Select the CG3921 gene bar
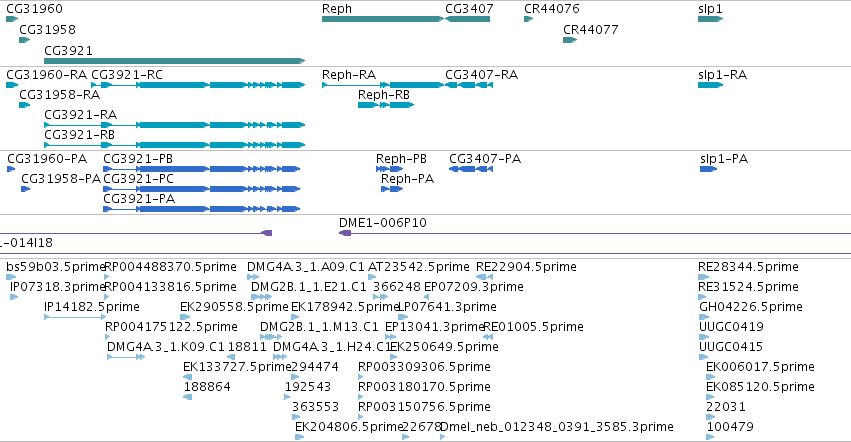This screenshot has width=851, height=442. tap(175, 61)
